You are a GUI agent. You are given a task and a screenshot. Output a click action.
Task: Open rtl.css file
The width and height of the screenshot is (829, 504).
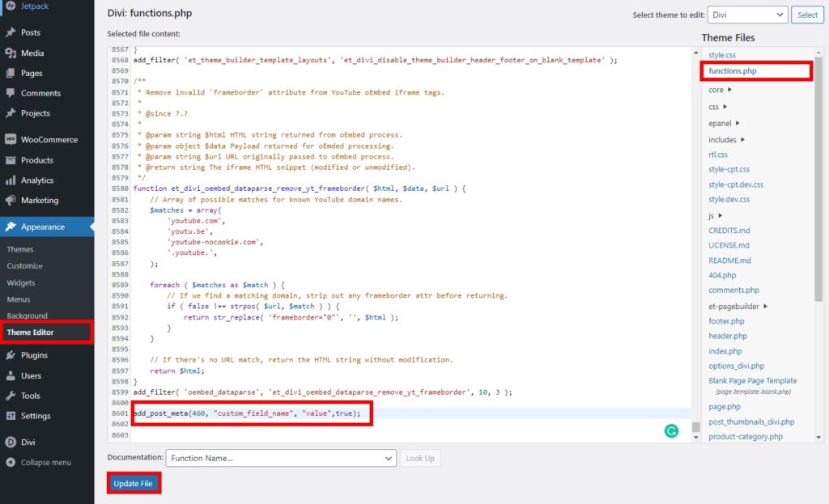point(718,155)
